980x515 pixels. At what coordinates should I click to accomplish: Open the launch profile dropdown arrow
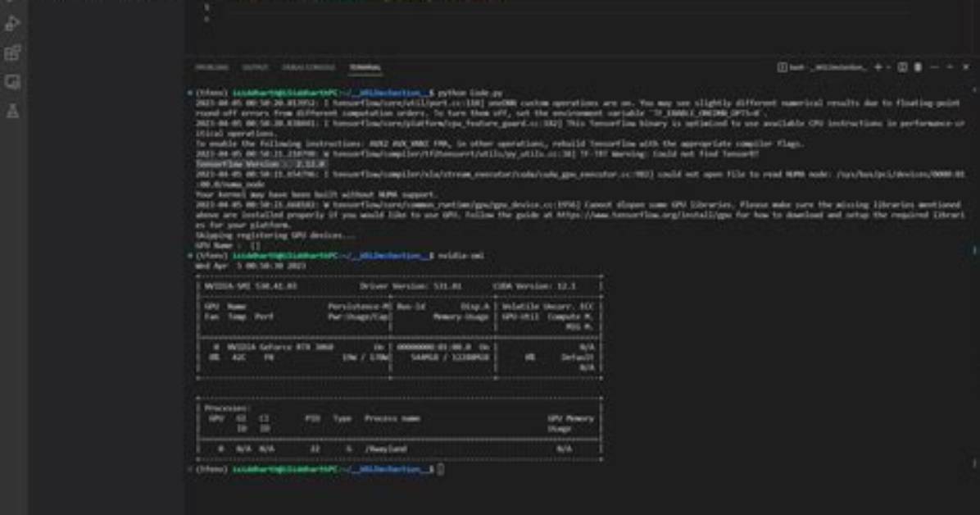pyautogui.click(x=888, y=67)
